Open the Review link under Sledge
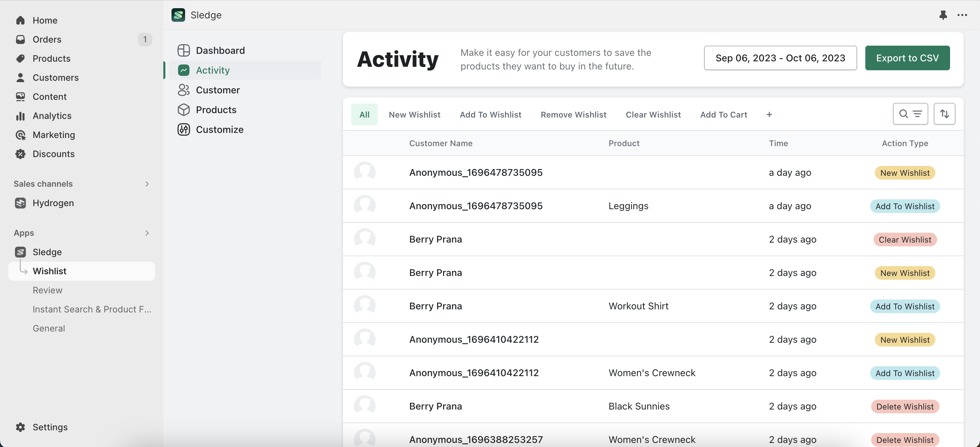Screen dimensions: 980x447 pos(47,290)
